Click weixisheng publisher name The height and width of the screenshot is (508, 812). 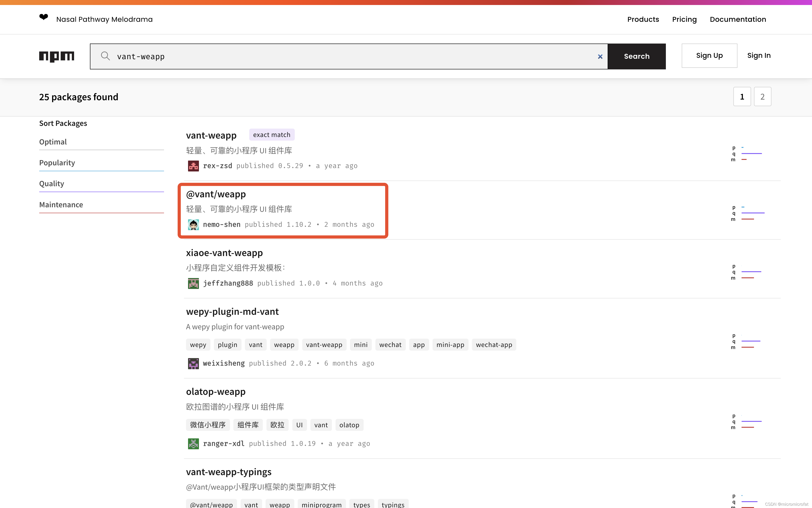point(224,363)
